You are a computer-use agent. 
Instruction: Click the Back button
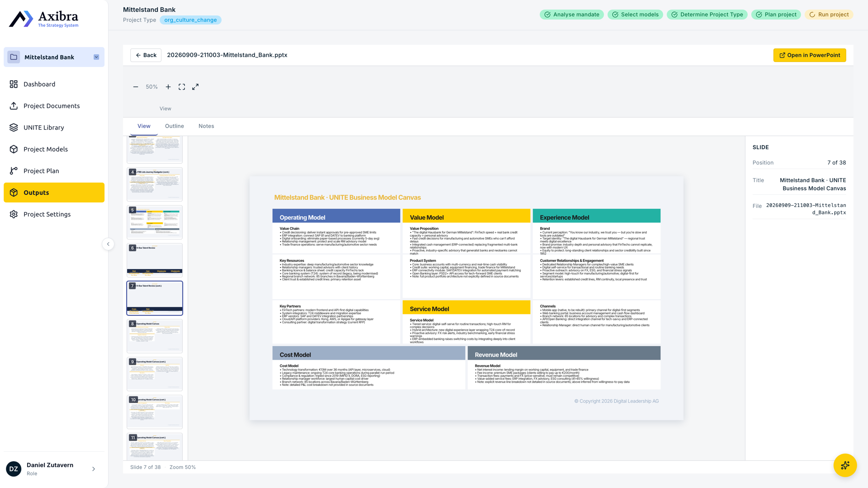pyautogui.click(x=146, y=55)
